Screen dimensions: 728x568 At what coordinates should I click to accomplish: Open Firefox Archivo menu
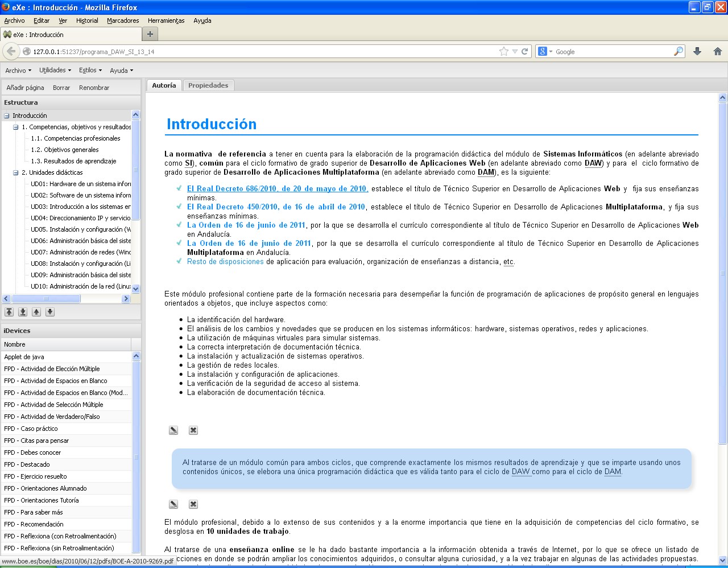point(14,20)
